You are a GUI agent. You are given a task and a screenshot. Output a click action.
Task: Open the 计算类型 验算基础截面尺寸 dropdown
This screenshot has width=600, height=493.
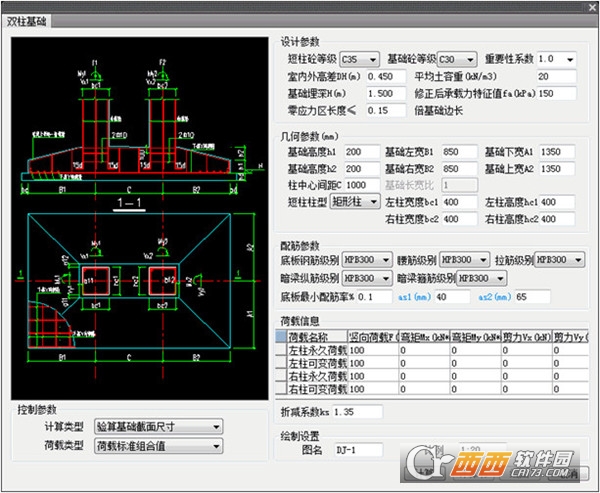click(x=158, y=426)
